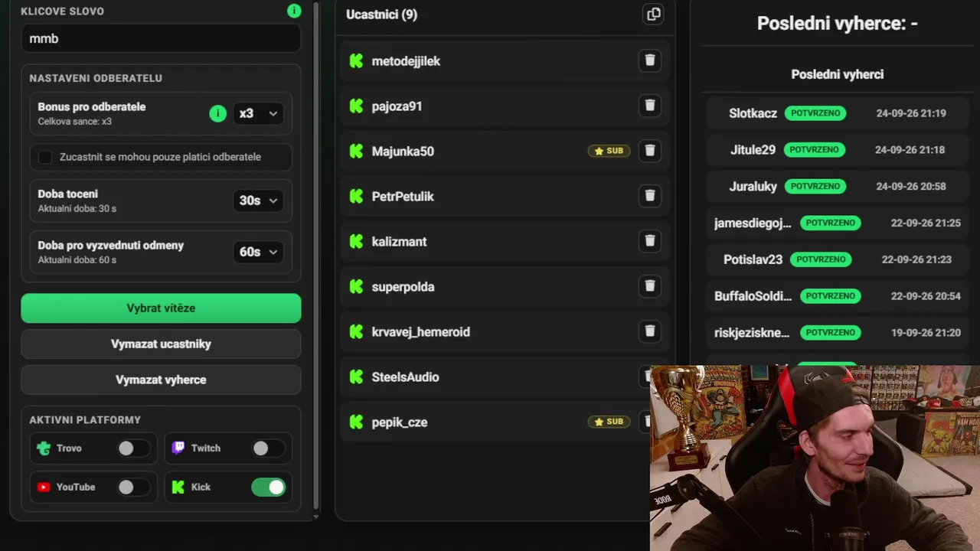Copy participants list with copy icon
This screenshot has height=551, width=980.
tap(653, 15)
